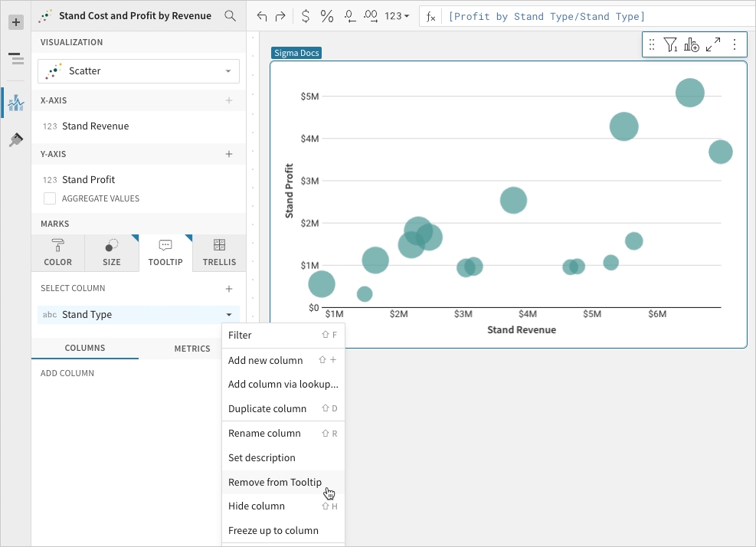Click the Add Column link

pyautogui.click(x=67, y=373)
